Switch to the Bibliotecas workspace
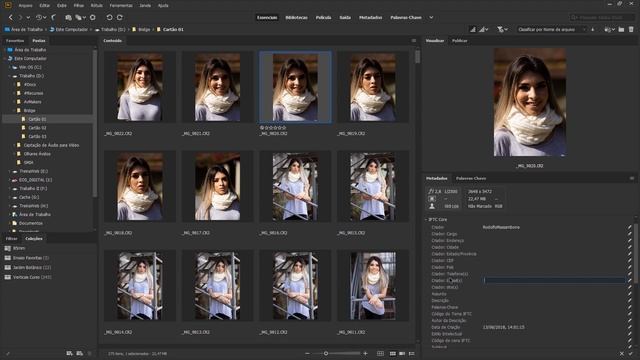The width and height of the screenshot is (640, 360). (296, 18)
